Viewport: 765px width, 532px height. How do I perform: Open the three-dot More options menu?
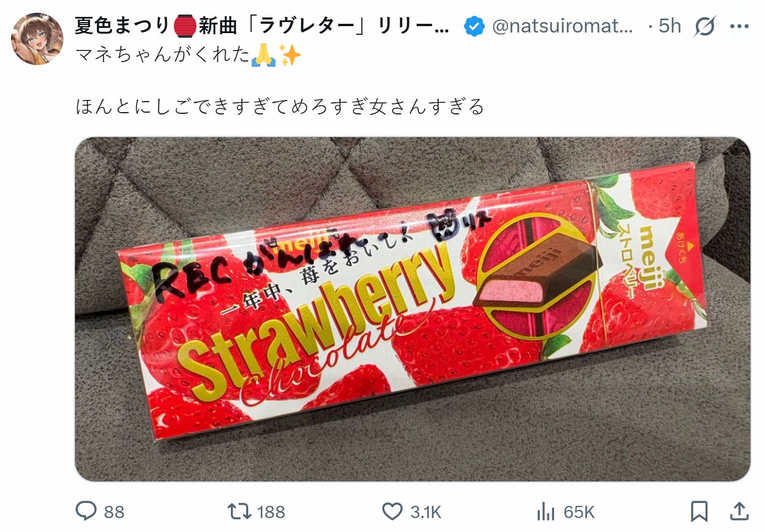pyautogui.click(x=739, y=27)
